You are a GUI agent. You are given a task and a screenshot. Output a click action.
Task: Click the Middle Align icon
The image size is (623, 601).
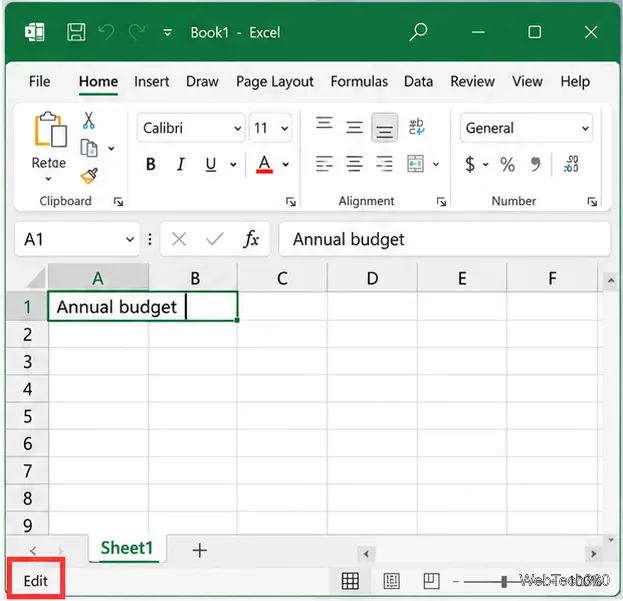tap(354, 128)
